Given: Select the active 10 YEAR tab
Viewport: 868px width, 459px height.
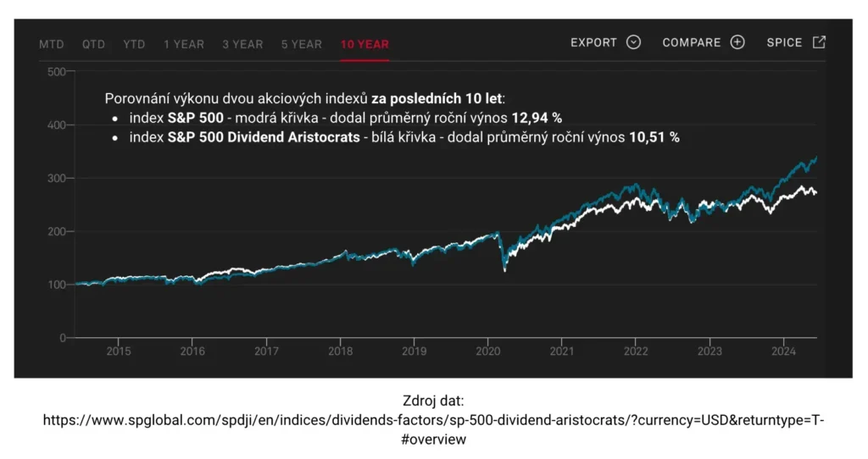Looking at the screenshot, I should 364,44.
